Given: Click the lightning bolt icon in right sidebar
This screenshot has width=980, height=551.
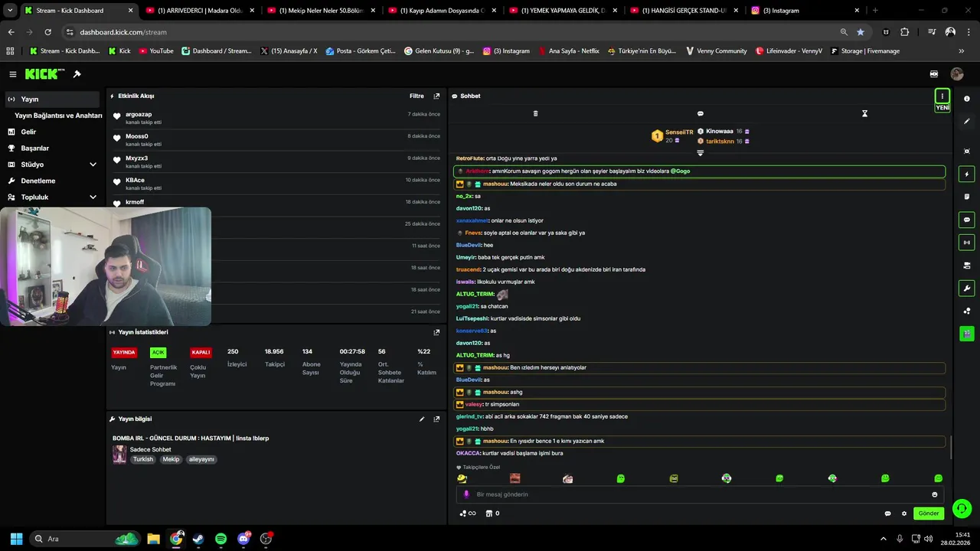Looking at the screenshot, I should pos(967,174).
